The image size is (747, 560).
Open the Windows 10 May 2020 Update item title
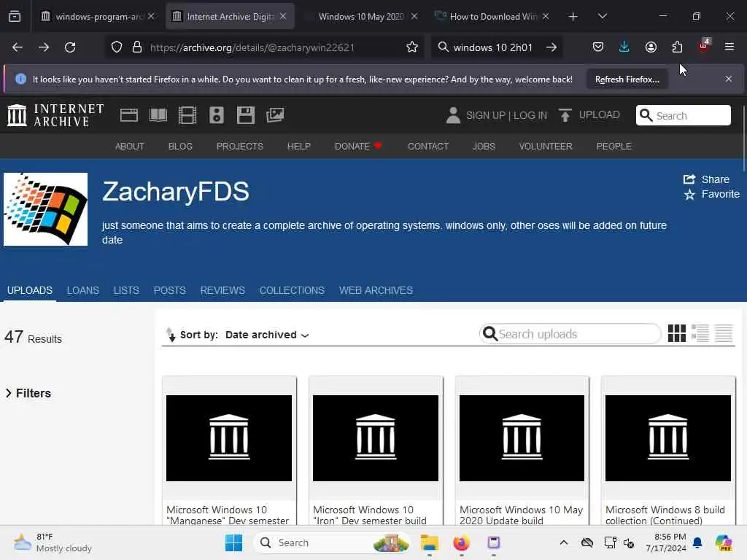click(x=521, y=516)
